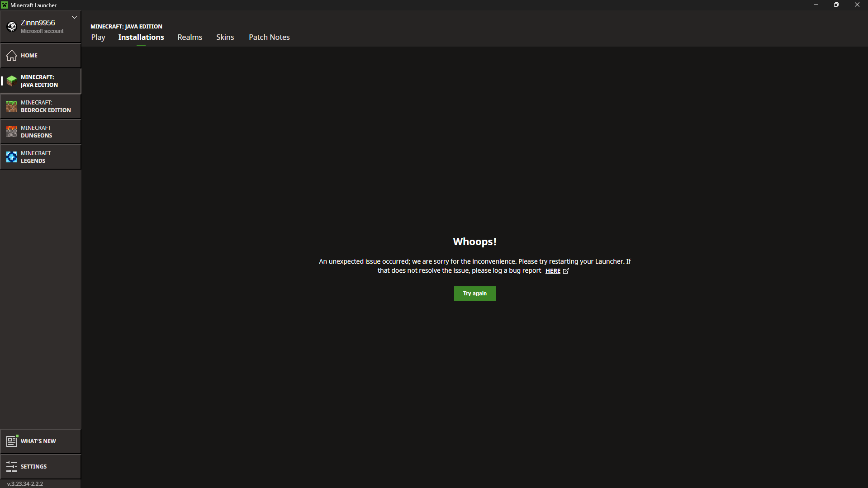
Task: Open the HOME sidebar label
Action: 29,56
